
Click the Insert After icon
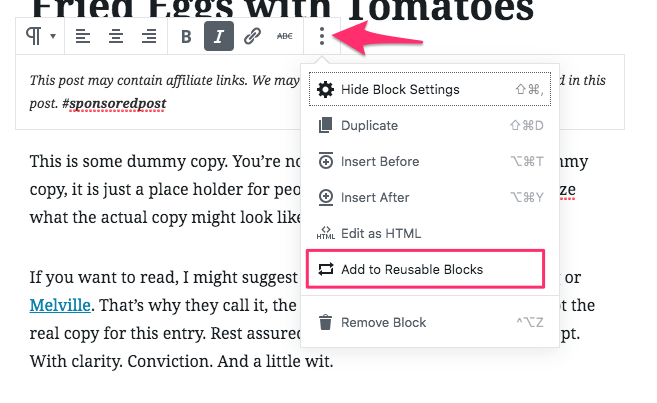pyautogui.click(x=326, y=197)
